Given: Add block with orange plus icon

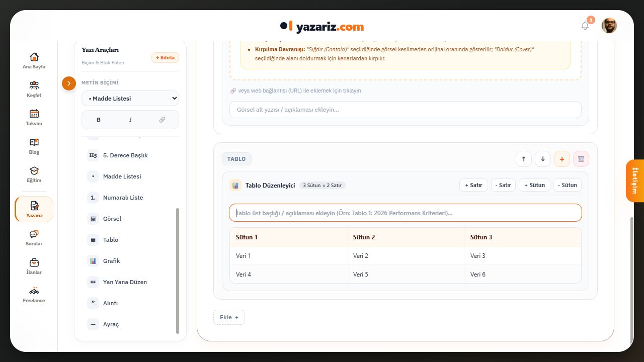Looking at the screenshot, I should click(x=562, y=159).
